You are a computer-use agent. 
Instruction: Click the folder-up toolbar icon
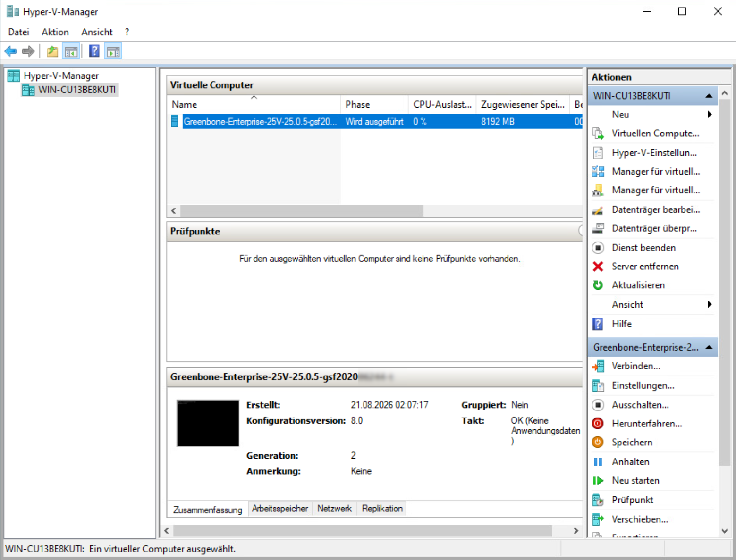point(52,51)
